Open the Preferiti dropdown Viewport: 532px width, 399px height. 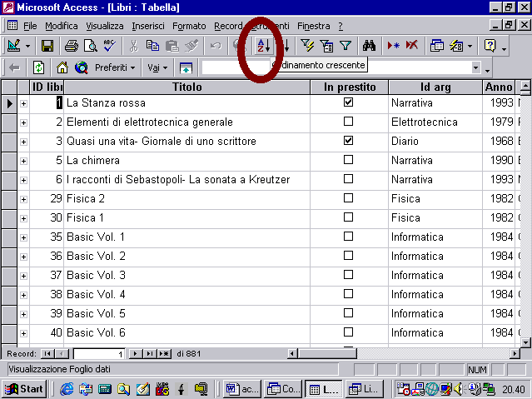click(115, 68)
